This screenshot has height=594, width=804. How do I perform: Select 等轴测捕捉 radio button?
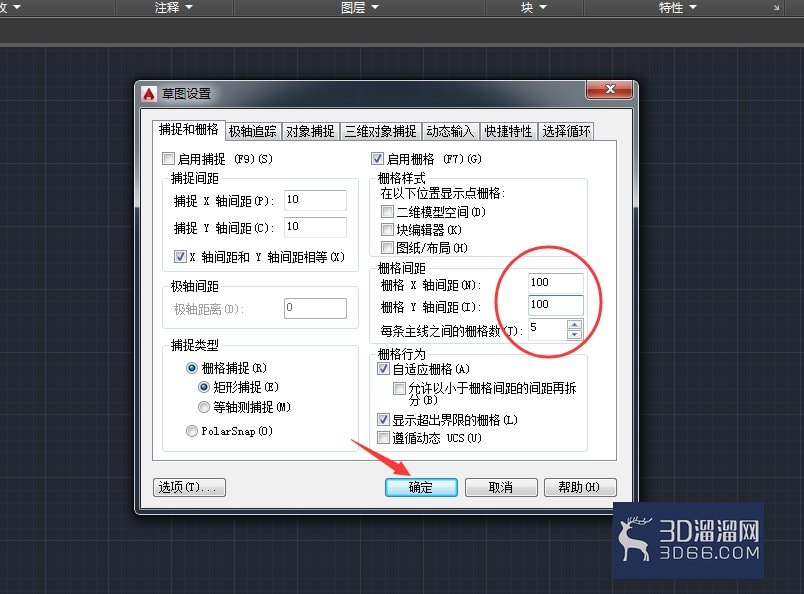tap(204, 407)
